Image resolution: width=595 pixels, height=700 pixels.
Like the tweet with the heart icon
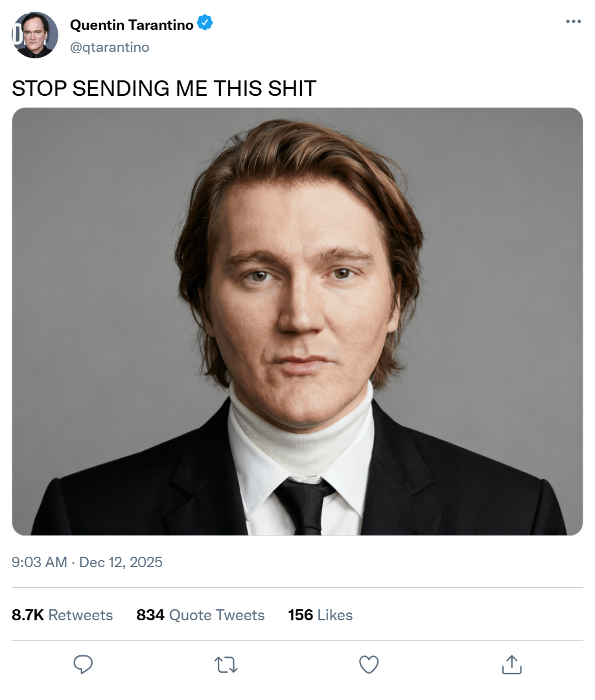[x=369, y=664]
